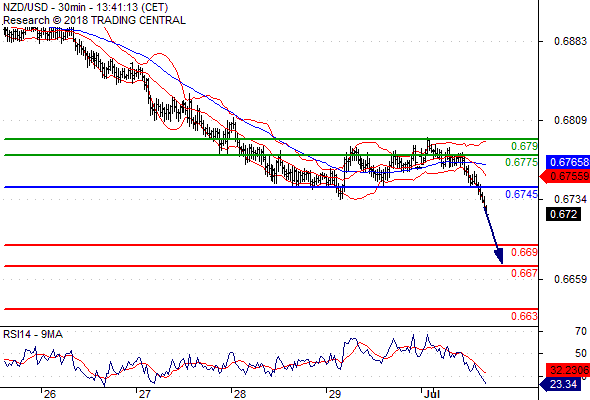Click the RSI14 - 9MA indicator title
Screen dimensions: 590x400
[x=33, y=334]
